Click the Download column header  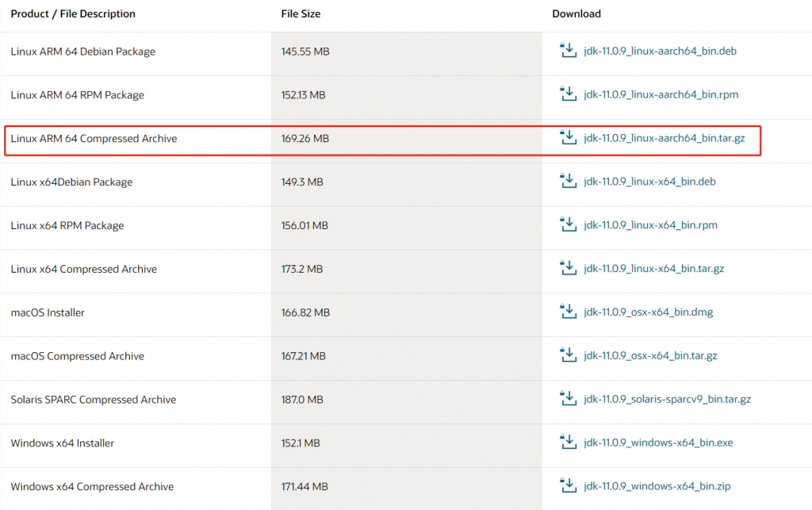pos(576,14)
